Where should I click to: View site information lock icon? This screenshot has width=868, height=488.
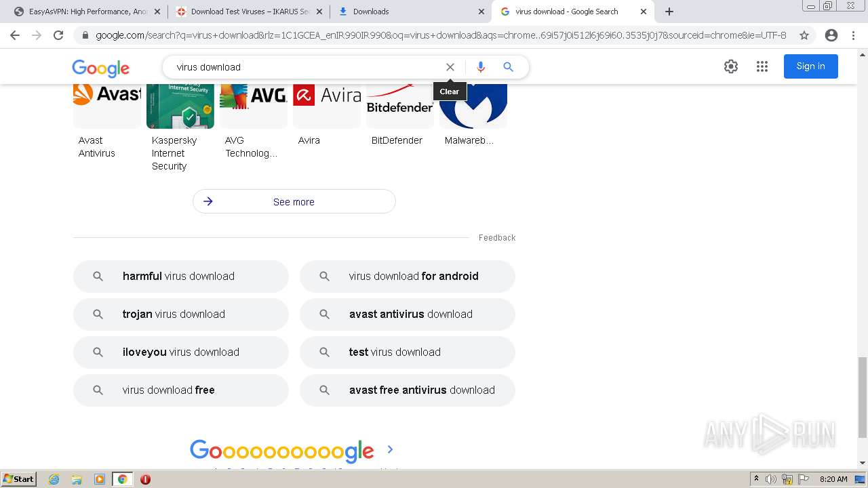[x=85, y=35]
